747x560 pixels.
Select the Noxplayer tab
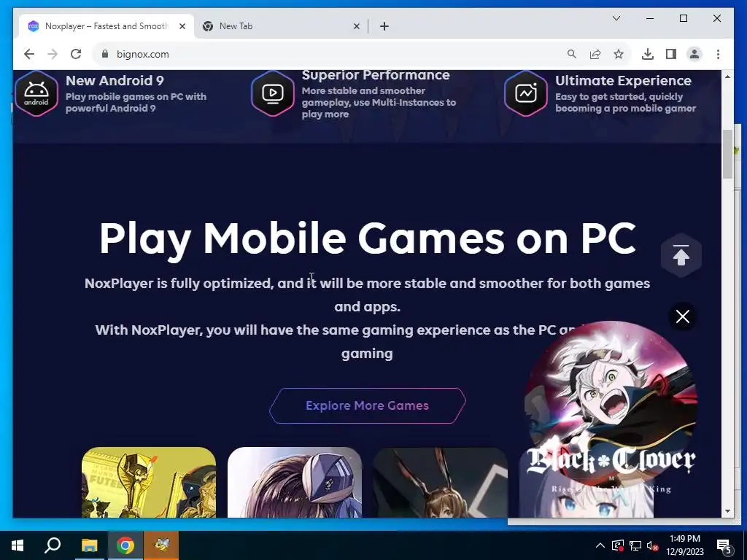(107, 26)
